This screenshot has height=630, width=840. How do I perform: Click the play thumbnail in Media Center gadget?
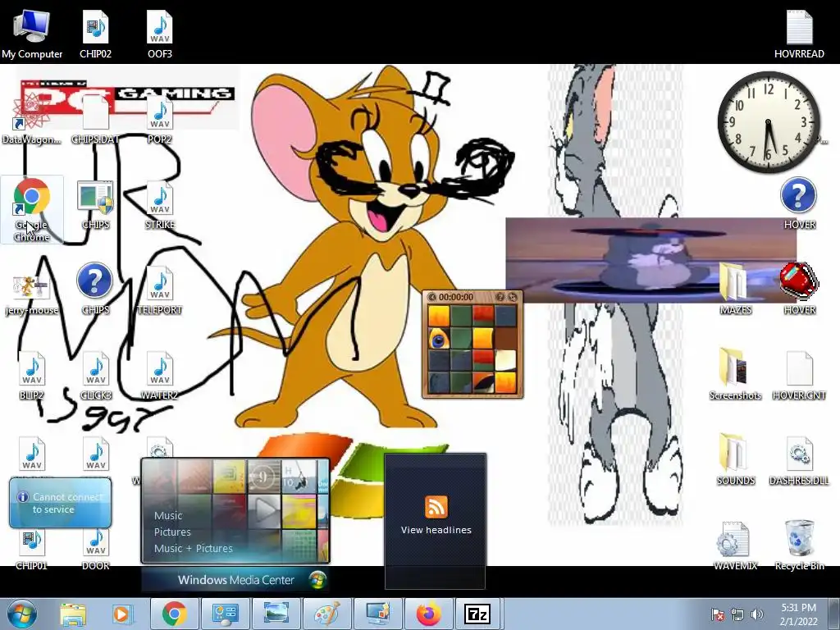click(264, 511)
